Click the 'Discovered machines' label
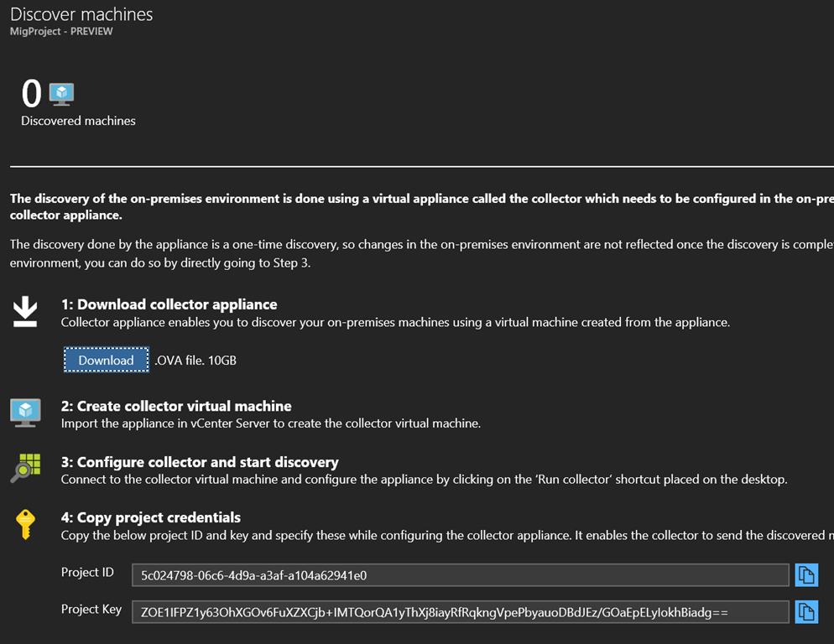 pyautogui.click(x=78, y=121)
